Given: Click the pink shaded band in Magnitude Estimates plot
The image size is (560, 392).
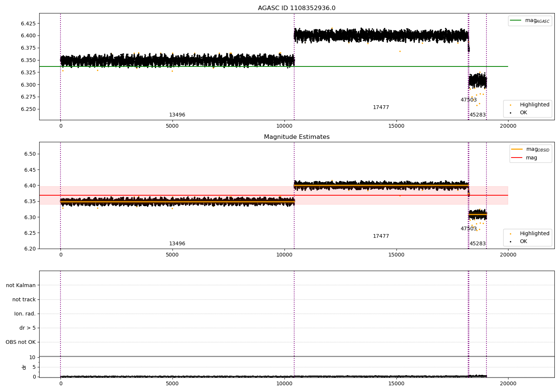Looking at the screenshot, I should click(x=274, y=195).
